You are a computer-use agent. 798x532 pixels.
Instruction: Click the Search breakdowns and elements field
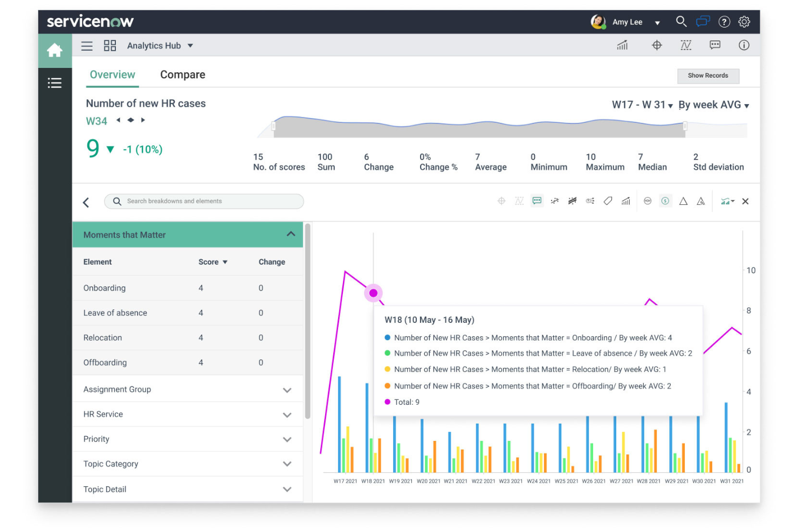pyautogui.click(x=204, y=201)
